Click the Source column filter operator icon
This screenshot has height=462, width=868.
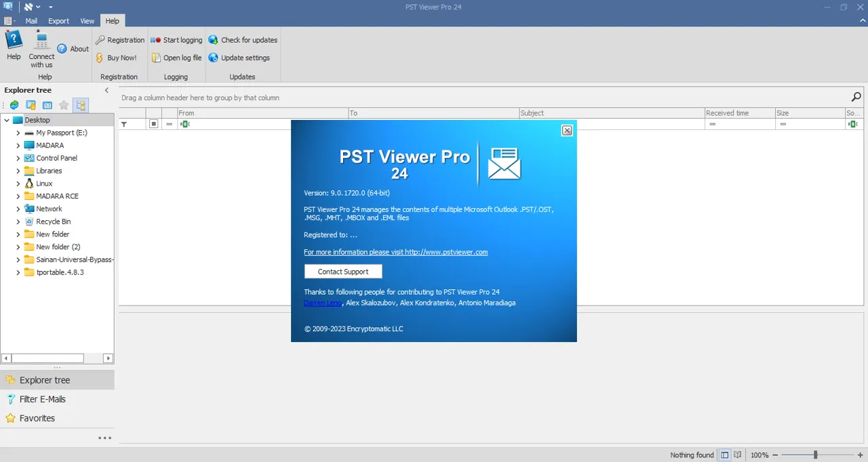852,124
